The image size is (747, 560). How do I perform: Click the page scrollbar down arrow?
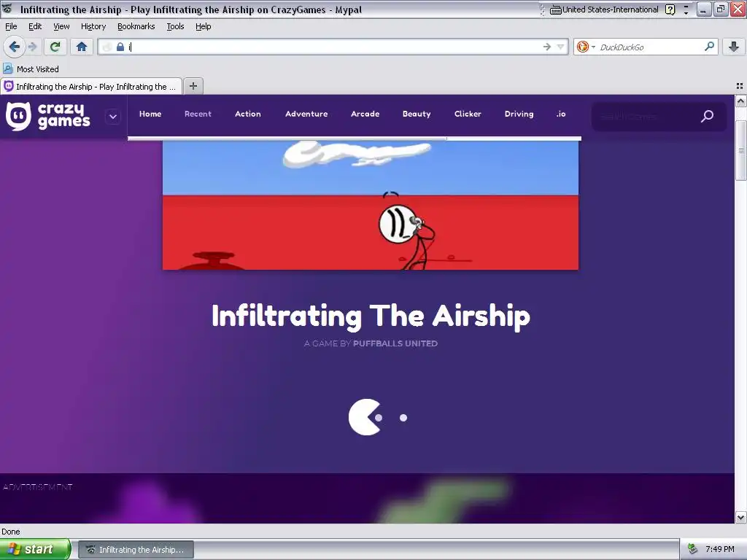[x=741, y=517]
